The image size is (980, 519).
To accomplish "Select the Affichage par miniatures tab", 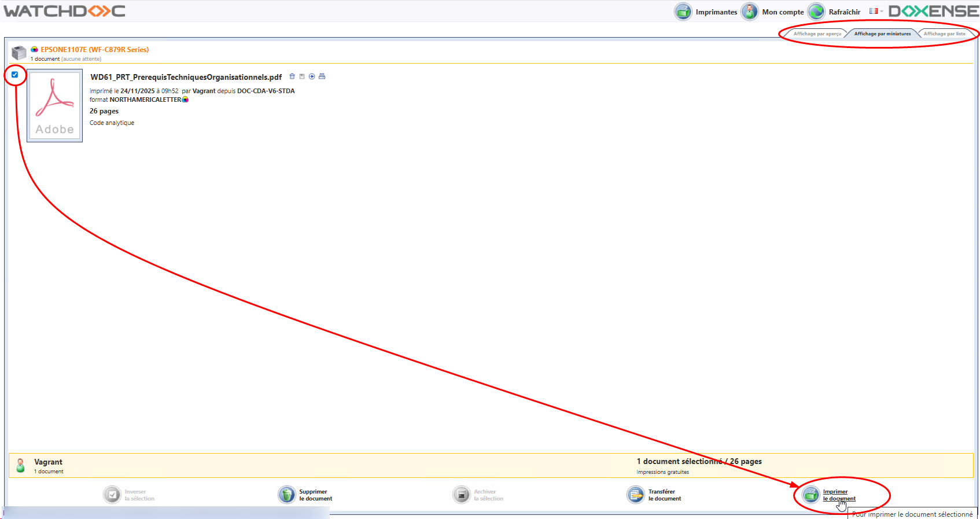I will [882, 34].
